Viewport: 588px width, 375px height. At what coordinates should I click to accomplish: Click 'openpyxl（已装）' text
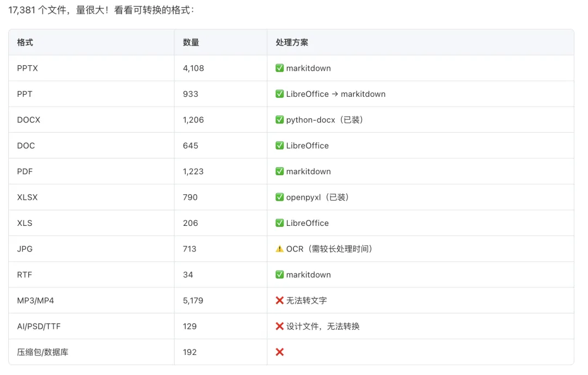(317, 197)
